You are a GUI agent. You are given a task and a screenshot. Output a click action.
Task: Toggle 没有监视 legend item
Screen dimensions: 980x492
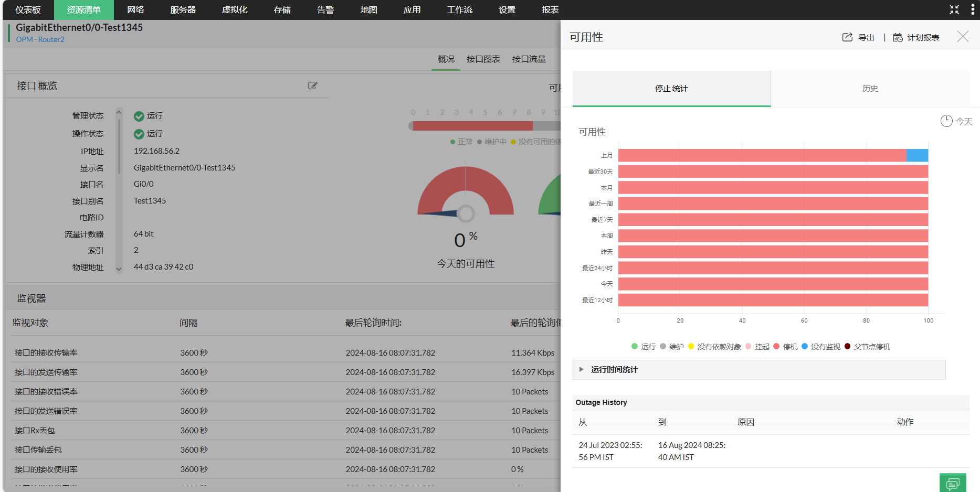[x=821, y=347]
